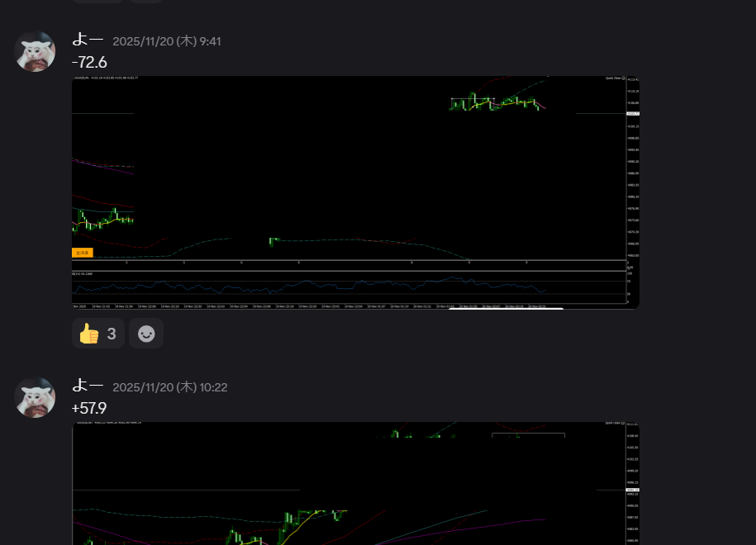Click the white bar at the first chart's bottom edge
This screenshot has height=545, width=756.
[506, 308]
